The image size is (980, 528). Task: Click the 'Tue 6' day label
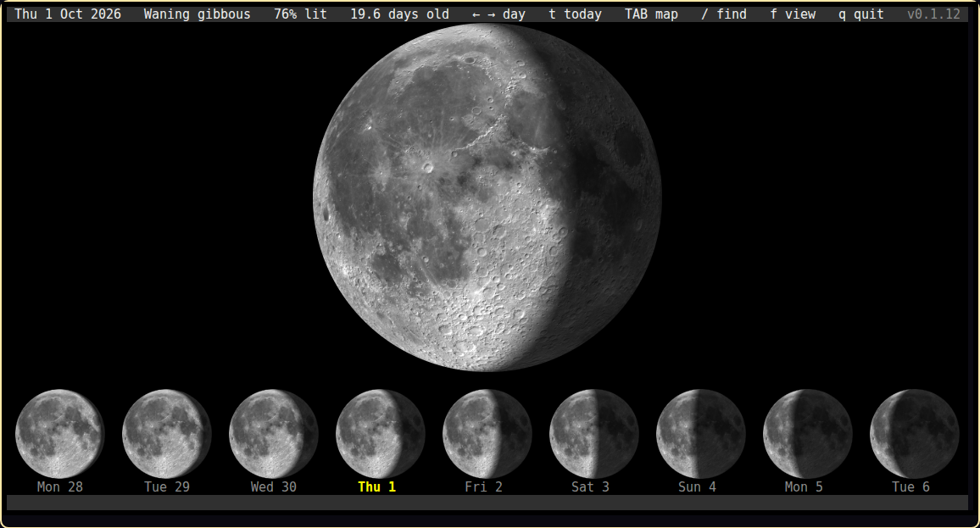click(x=910, y=486)
